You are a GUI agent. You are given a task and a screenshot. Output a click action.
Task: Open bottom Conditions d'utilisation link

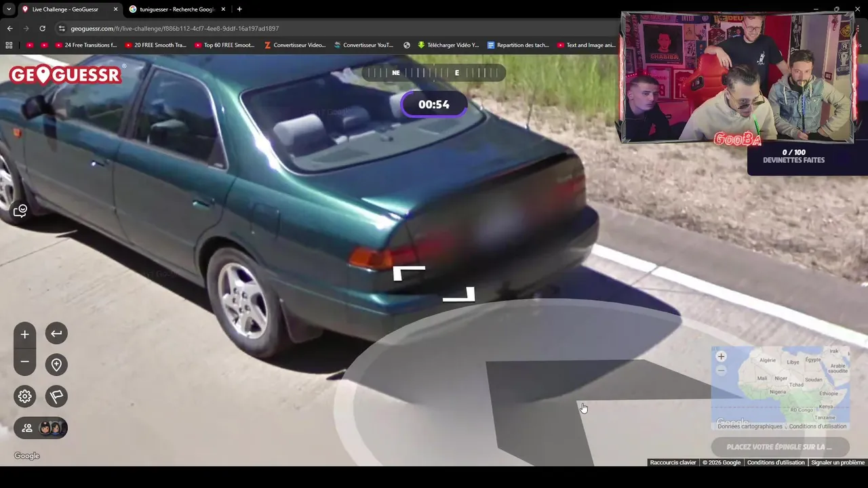click(776, 462)
